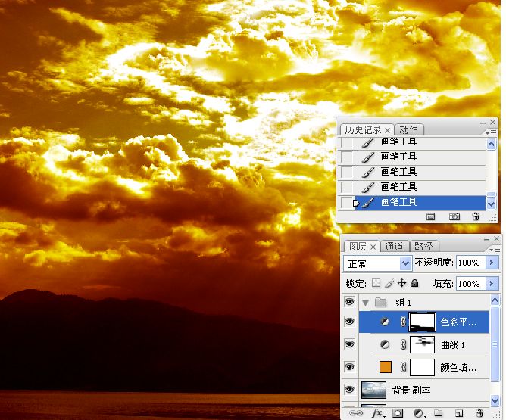The image size is (506, 420).
Task: Select the 曲线 1 layer name
Action: point(453,344)
